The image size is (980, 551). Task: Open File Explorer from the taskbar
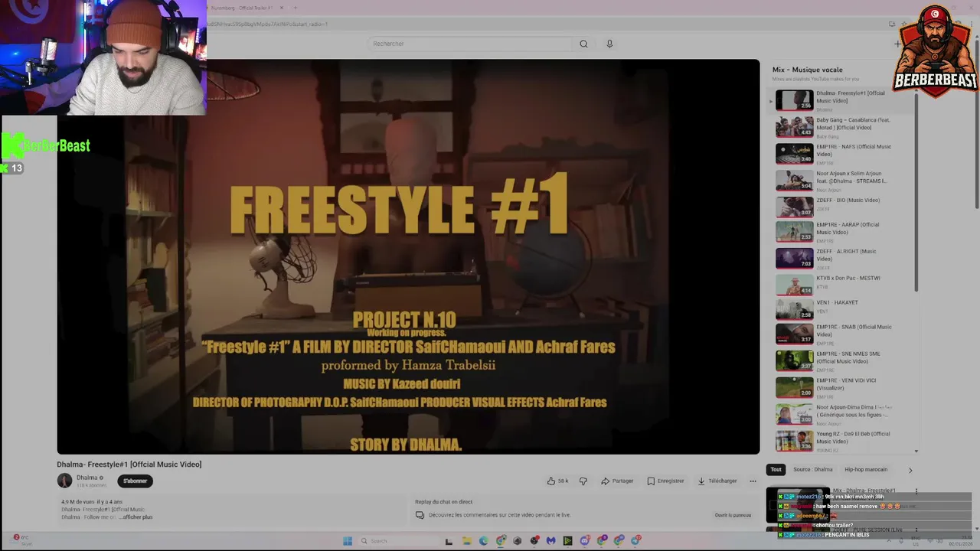[466, 541]
